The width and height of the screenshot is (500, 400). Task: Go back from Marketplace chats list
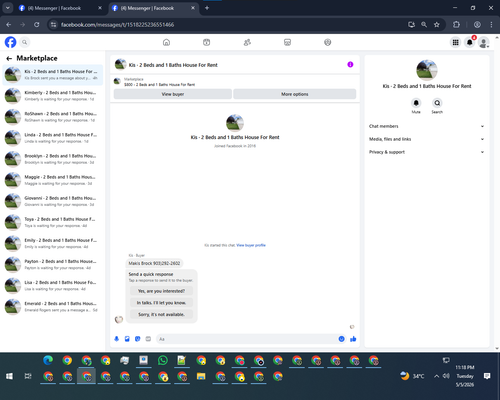click(x=9, y=58)
